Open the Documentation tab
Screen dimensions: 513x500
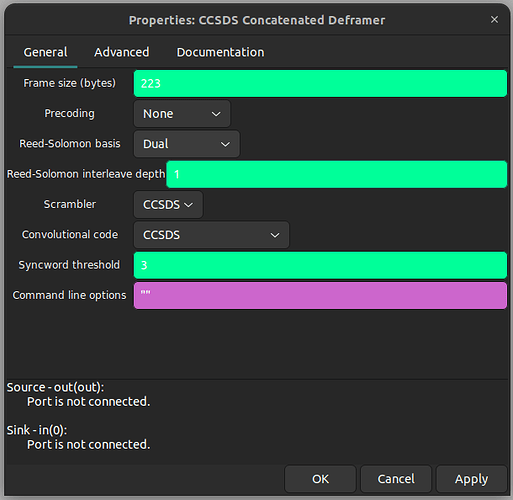(x=220, y=52)
